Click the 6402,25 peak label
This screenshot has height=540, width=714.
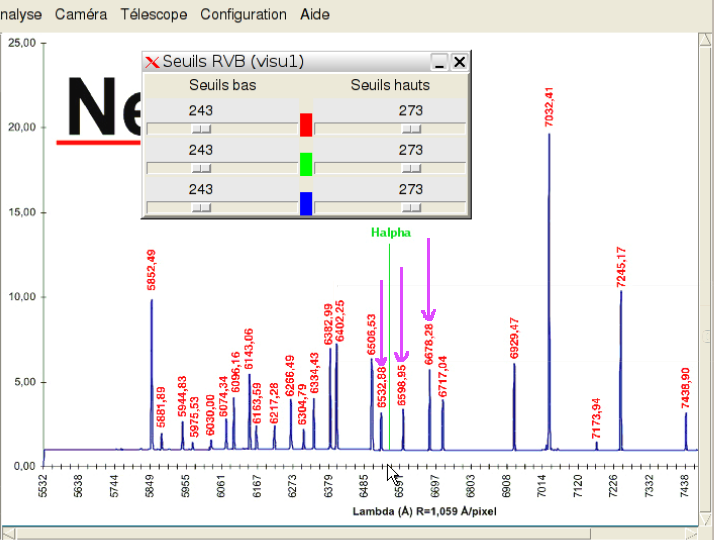coord(339,321)
